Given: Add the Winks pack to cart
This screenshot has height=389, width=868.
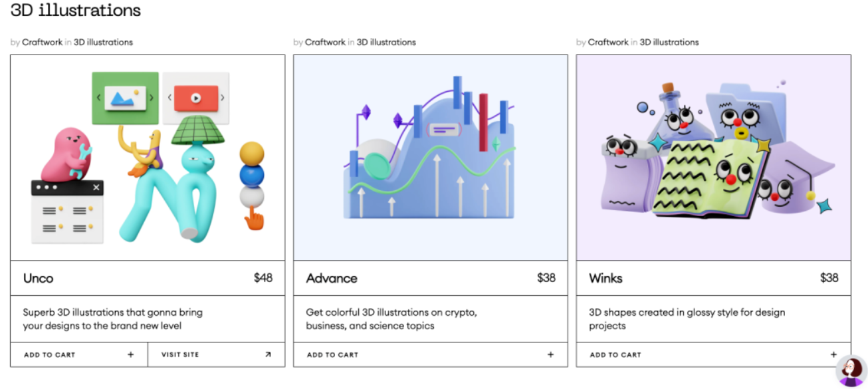Looking at the screenshot, I should pyautogui.click(x=713, y=354).
